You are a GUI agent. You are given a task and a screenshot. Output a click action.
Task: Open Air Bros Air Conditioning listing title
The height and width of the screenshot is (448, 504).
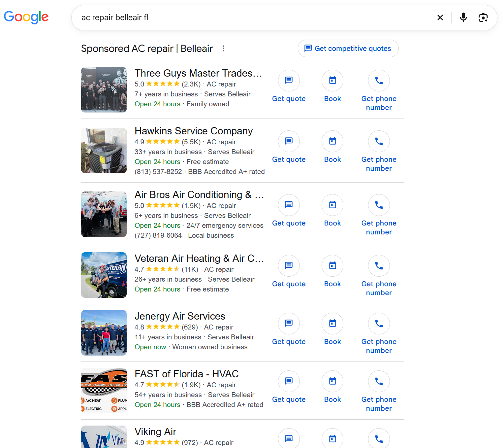(199, 195)
